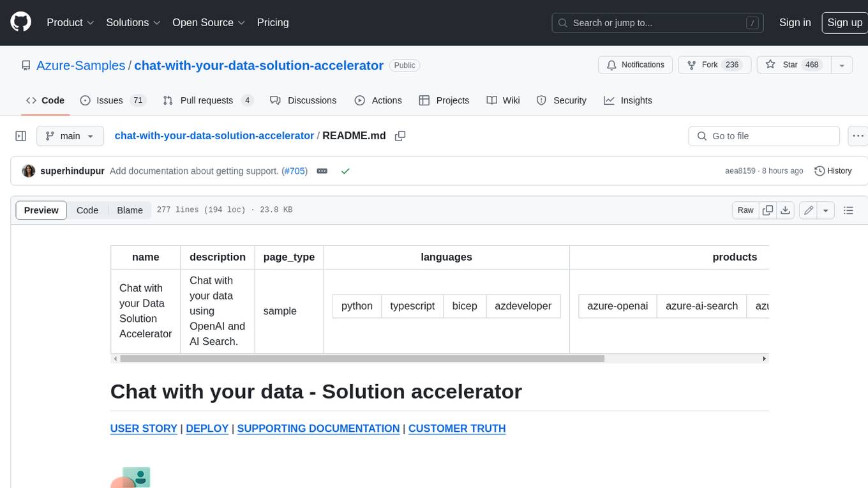The height and width of the screenshot is (488, 868).
Task: Expand the Solutions menu
Action: point(133,22)
